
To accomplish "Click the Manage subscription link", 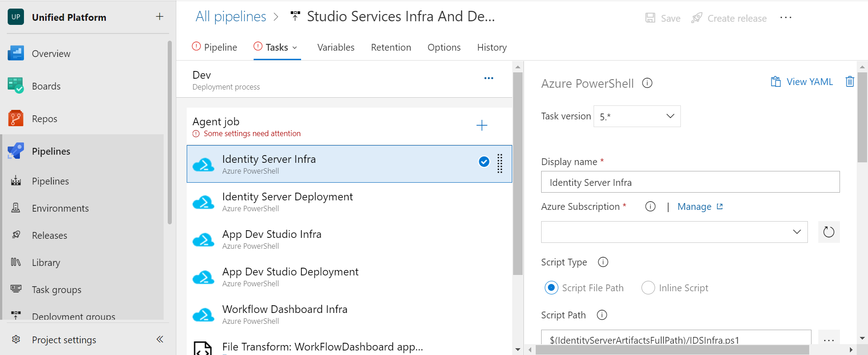I will [x=700, y=207].
